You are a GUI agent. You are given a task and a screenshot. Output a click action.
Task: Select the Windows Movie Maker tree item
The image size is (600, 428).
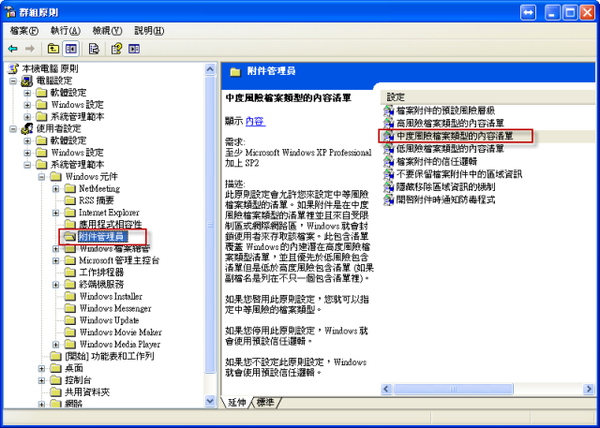[x=121, y=332]
